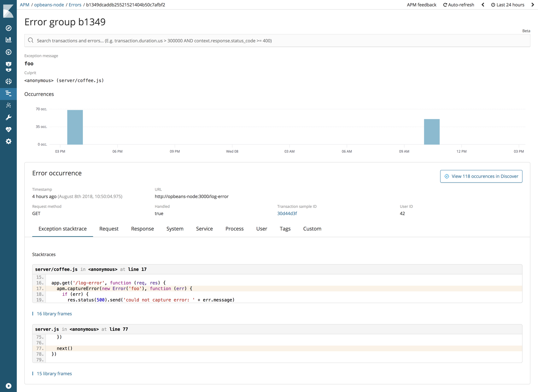The image size is (538, 392).
Task: Open APM feedback link
Action: click(421, 5)
